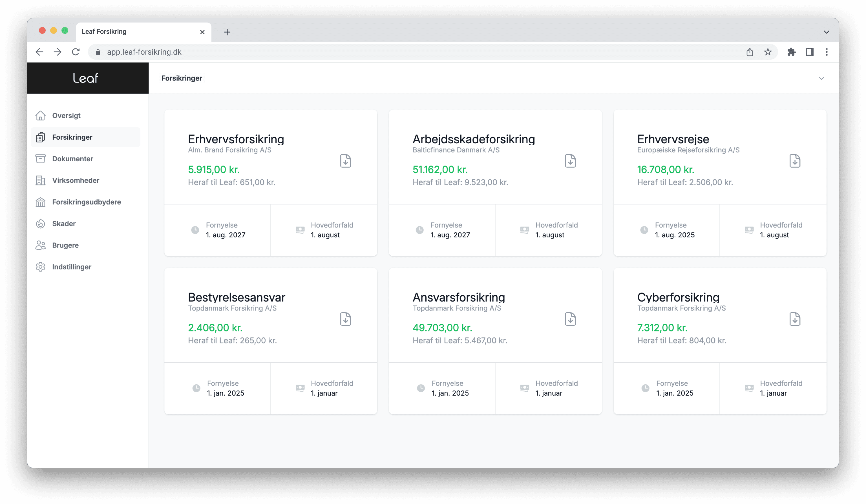Bookmark the page with the star icon
This screenshot has width=866, height=504.
coord(767,52)
